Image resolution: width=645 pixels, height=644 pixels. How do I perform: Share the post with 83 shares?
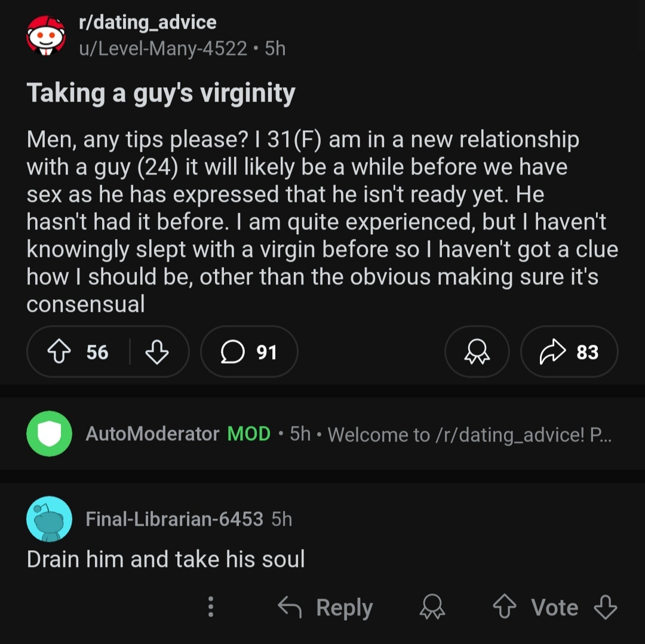click(569, 352)
